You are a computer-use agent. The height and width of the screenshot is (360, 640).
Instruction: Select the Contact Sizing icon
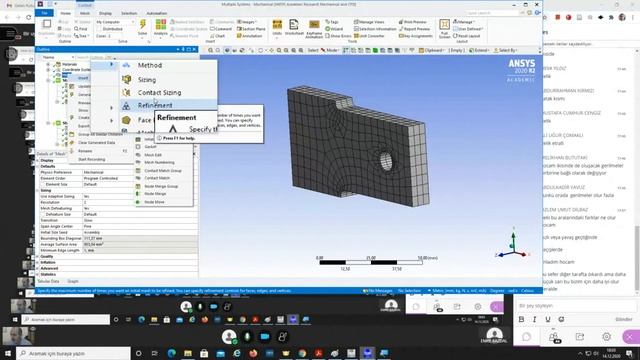point(127,93)
